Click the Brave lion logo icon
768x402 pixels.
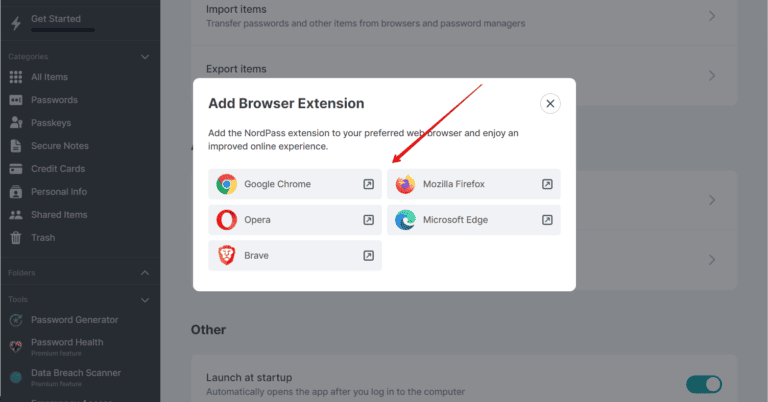click(227, 256)
